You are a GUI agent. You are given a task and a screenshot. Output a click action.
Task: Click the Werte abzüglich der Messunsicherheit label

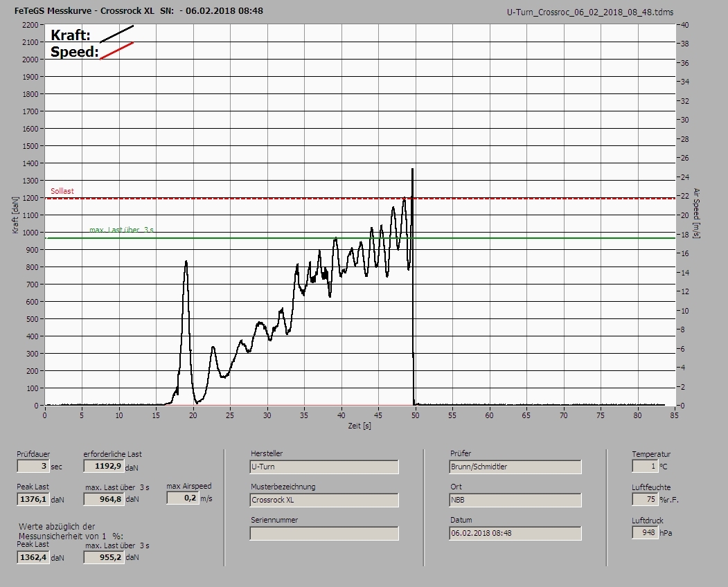71,532
